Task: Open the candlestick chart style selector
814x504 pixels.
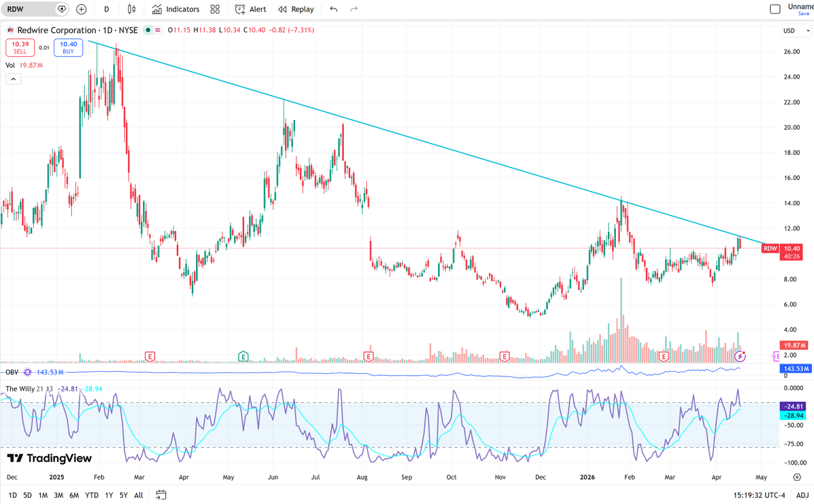Action: 131,9
